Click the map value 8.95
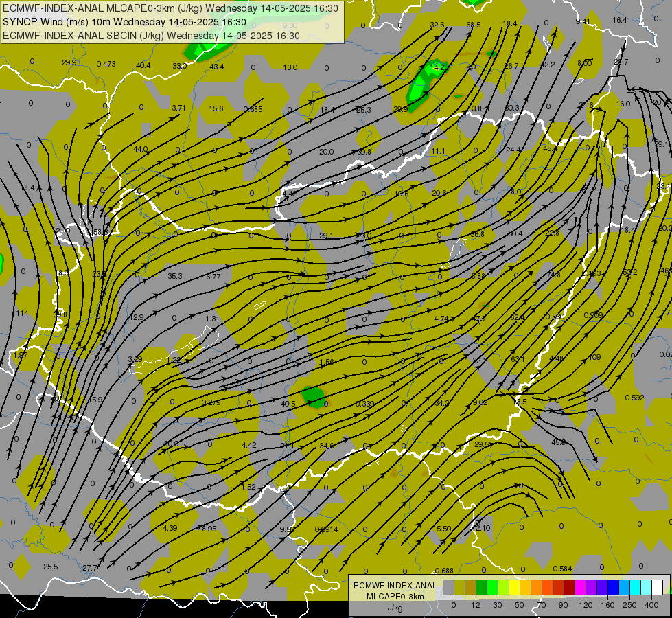 (209, 529)
